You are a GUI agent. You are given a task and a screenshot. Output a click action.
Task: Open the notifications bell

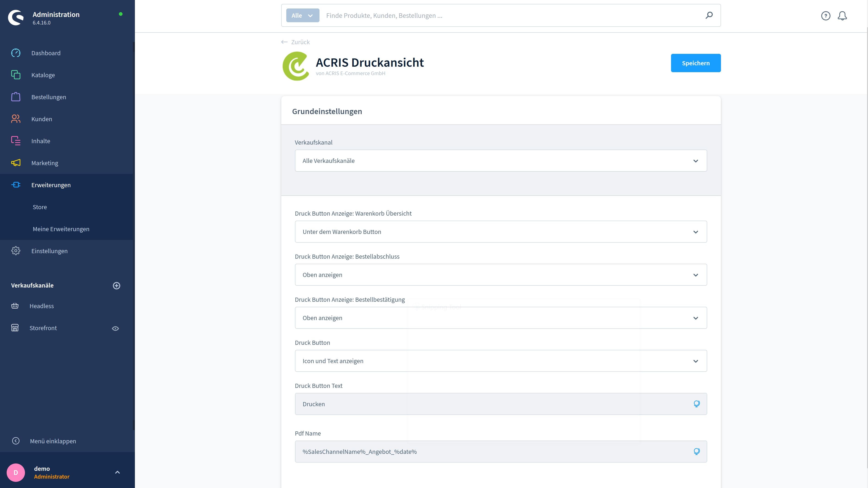(x=842, y=16)
